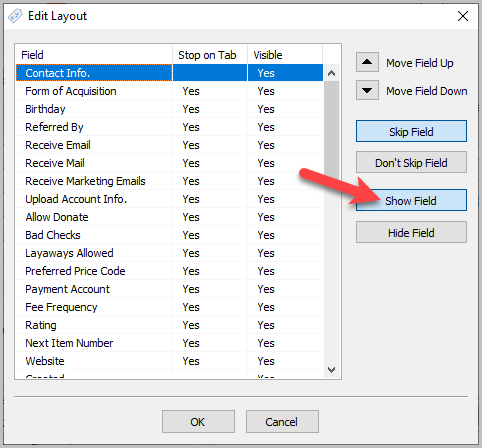Screen dimensions: 482x448
Task: Click the scrollbar up arrow in field list
Action: point(331,73)
